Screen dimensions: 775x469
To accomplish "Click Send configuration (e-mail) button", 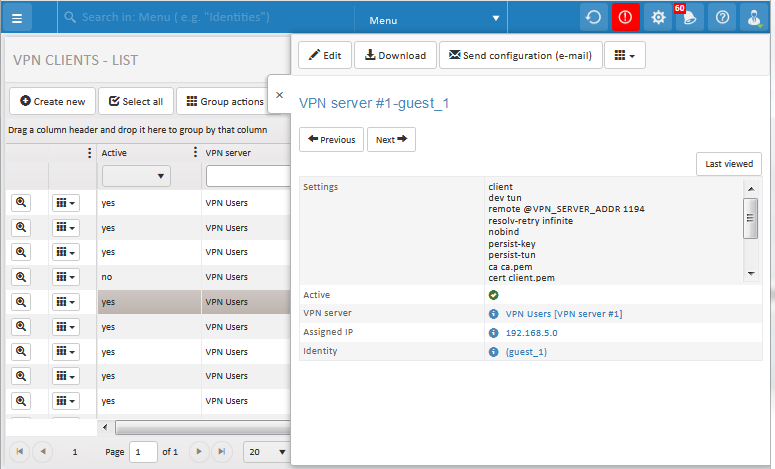I will tap(520, 56).
